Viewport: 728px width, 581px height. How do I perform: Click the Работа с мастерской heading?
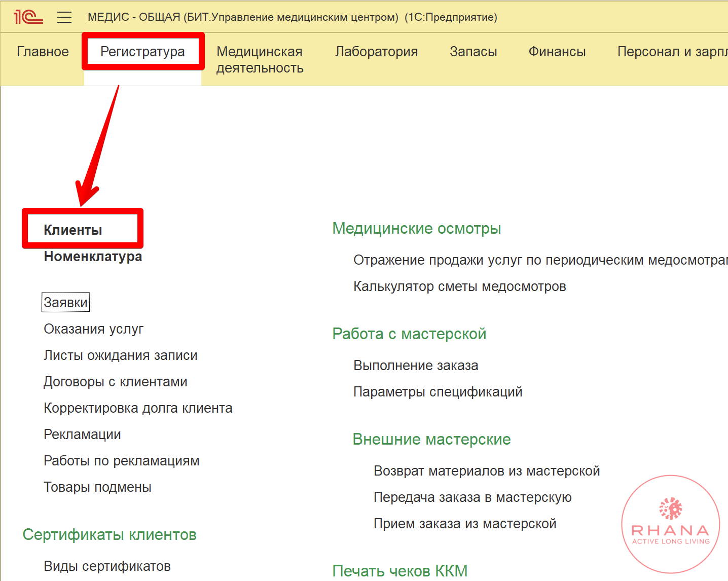click(x=409, y=334)
